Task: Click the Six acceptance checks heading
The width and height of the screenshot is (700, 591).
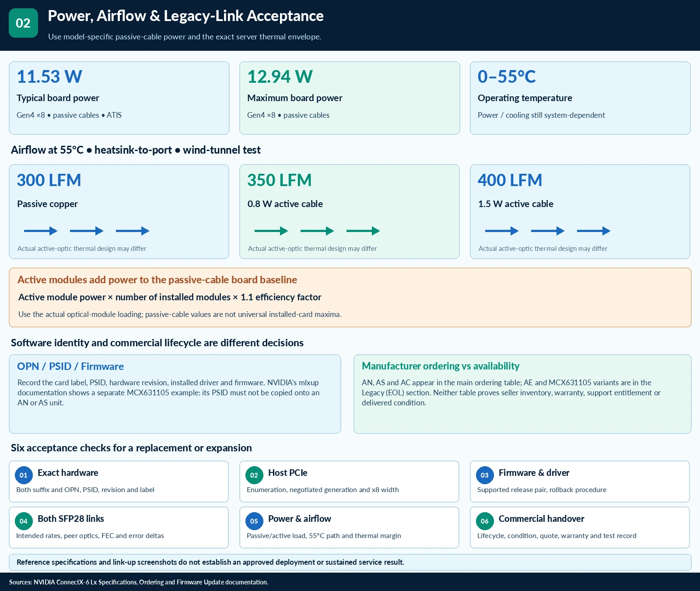Action: point(131,448)
